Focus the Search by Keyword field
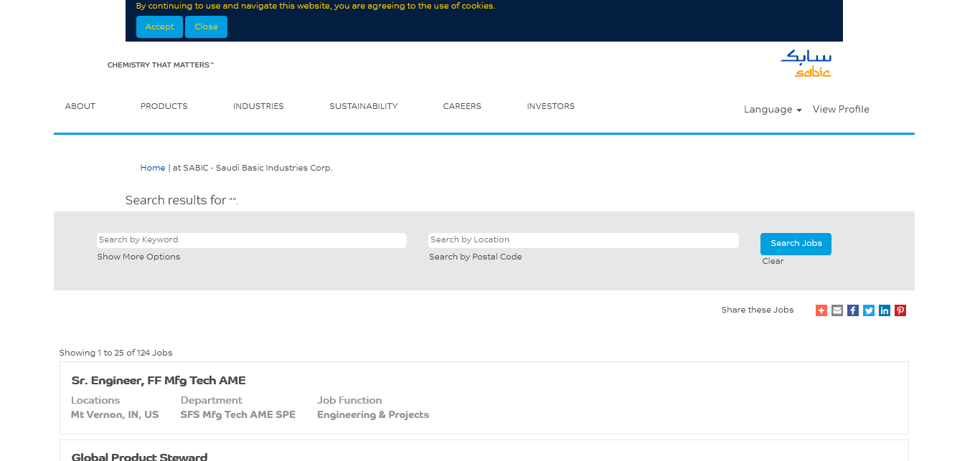980x461 pixels. point(251,240)
